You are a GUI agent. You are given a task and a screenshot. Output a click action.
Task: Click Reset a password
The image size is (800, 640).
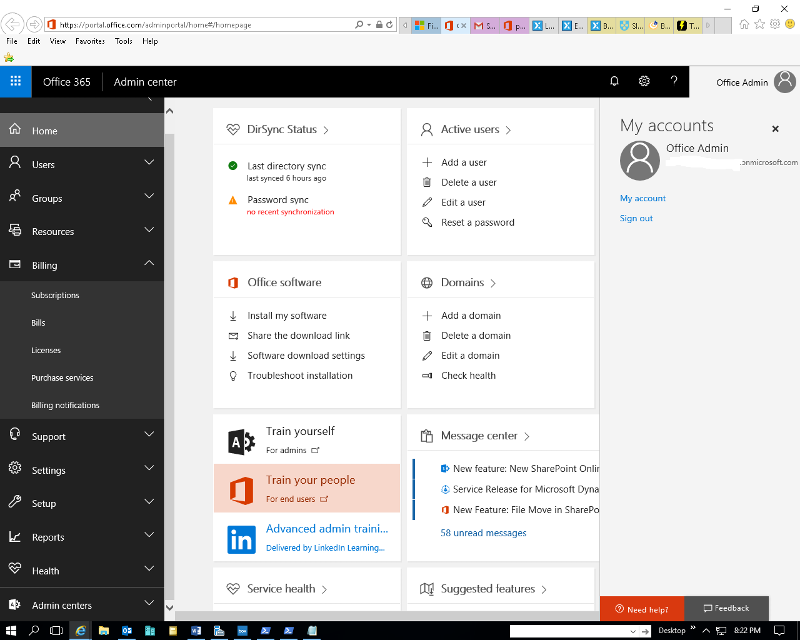(478, 223)
